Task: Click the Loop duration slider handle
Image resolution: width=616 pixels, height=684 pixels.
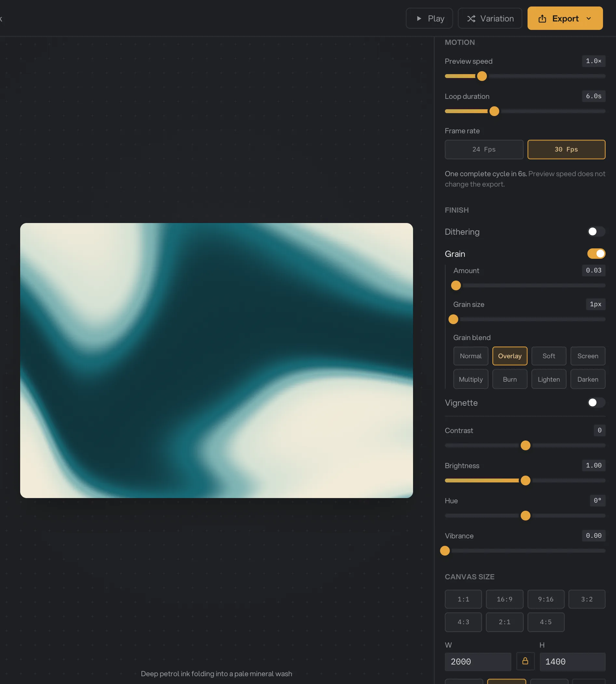Action: [494, 111]
